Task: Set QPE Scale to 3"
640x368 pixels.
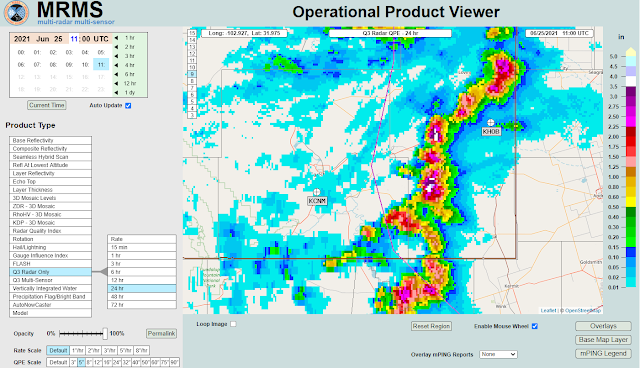Action: [73, 362]
